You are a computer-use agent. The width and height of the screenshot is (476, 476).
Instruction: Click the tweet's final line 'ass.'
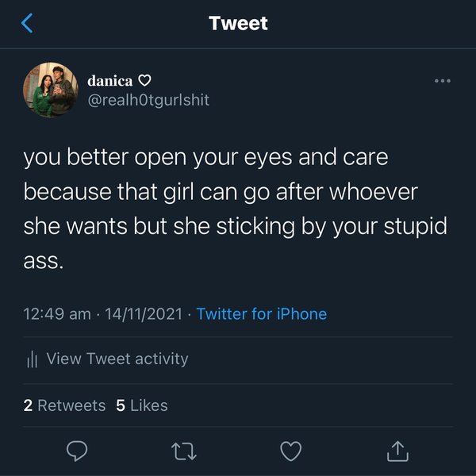click(x=43, y=260)
